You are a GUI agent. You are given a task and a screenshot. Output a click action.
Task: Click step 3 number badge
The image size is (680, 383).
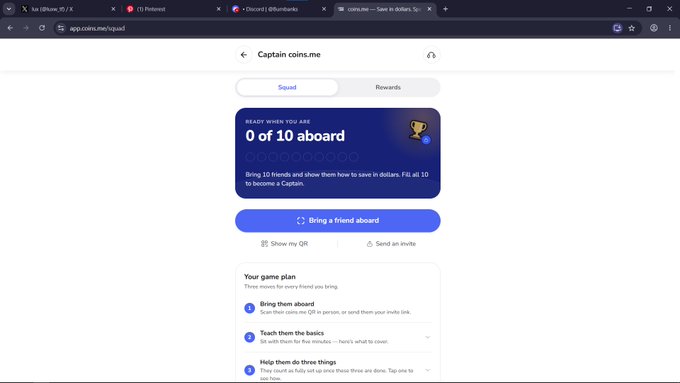(249, 370)
